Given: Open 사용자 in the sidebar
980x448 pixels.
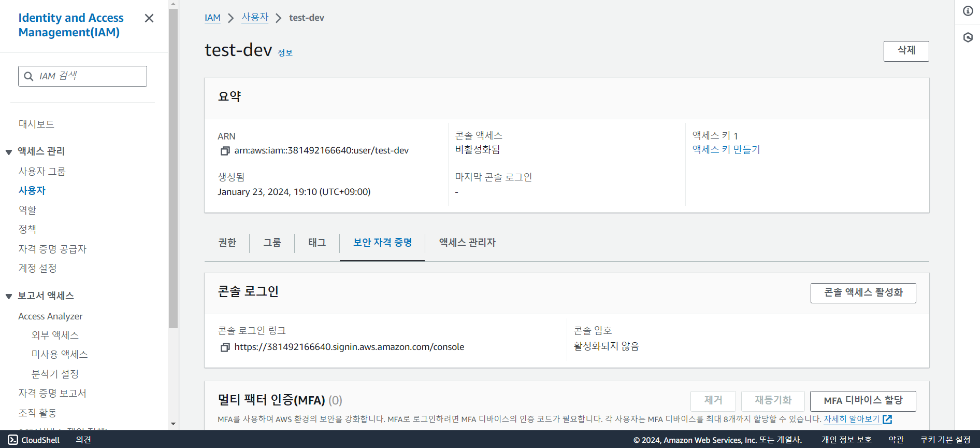Looking at the screenshot, I should click(32, 191).
